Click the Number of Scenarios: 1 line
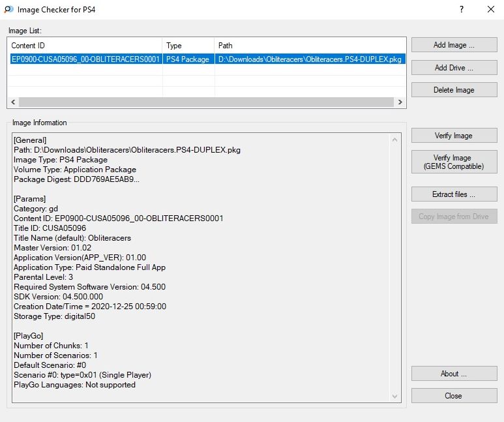 tap(55, 355)
